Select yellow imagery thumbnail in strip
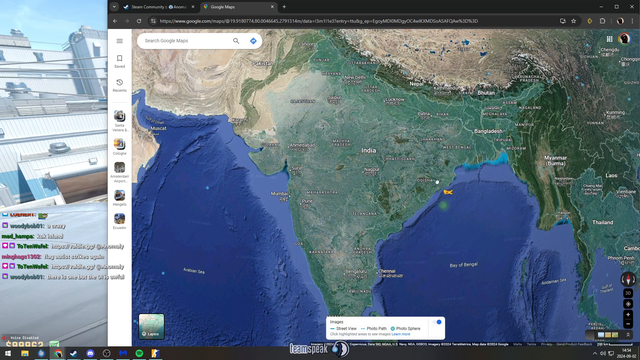The width and height of the screenshot is (640, 360). coord(608,335)
